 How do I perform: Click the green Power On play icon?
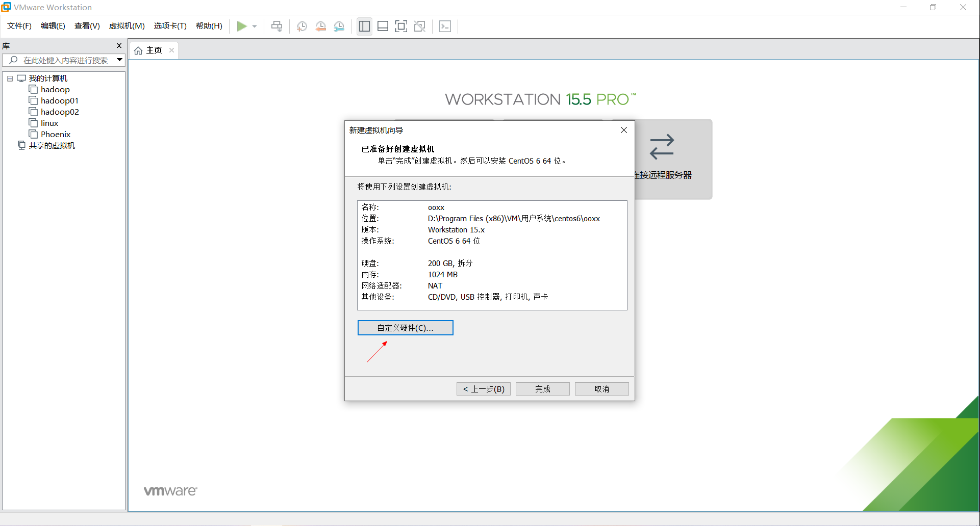pos(242,26)
